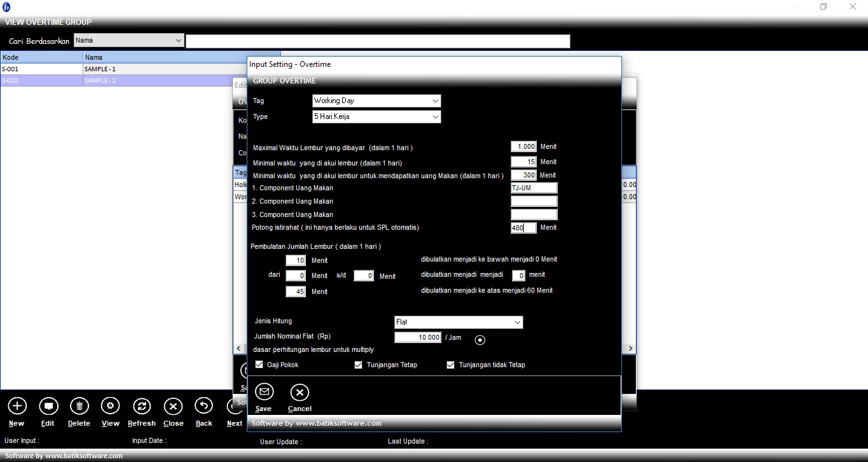Select the radio button beside / Jam

point(480,340)
